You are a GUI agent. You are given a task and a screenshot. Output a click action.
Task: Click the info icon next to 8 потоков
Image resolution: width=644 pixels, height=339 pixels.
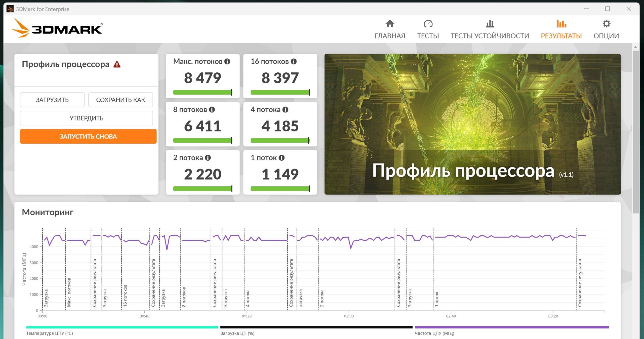coord(212,110)
